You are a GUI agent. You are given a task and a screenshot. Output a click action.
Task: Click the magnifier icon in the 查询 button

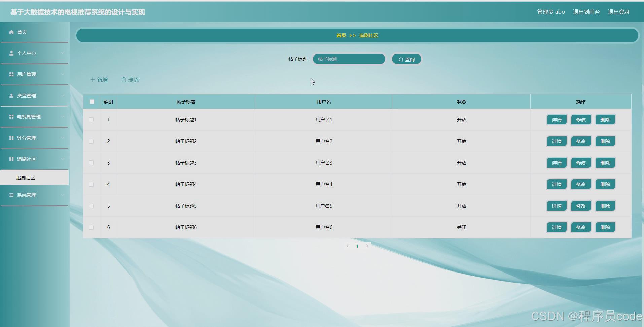pos(401,60)
